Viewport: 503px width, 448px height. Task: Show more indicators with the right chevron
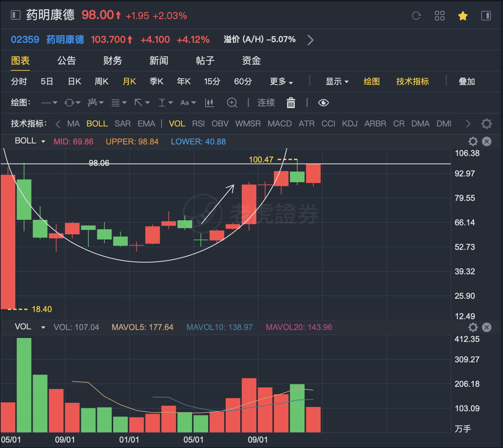(x=468, y=124)
